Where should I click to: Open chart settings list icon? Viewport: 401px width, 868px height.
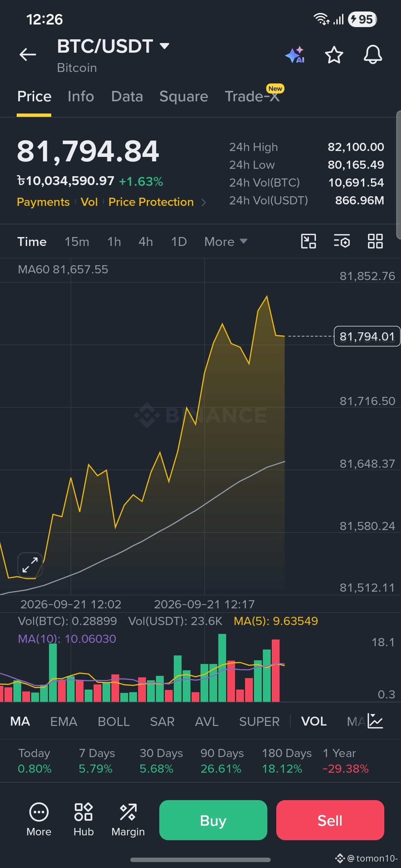pyautogui.click(x=342, y=241)
